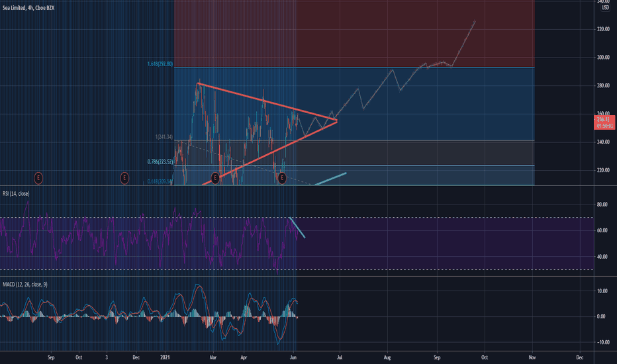Click the 60.00 RSI axis label
The image size is (617, 364).
click(x=602, y=230)
